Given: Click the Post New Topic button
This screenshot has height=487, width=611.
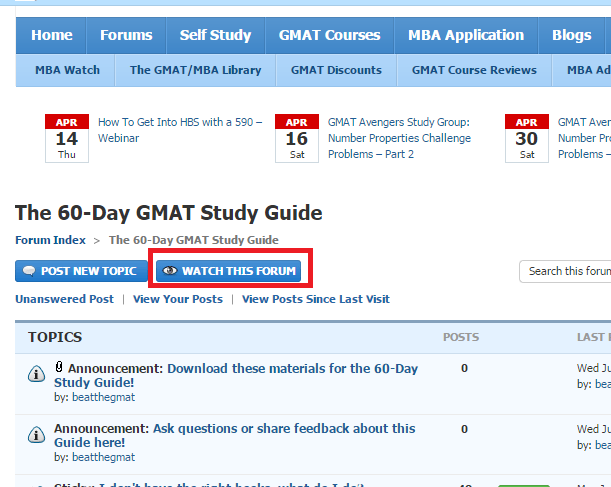Looking at the screenshot, I should point(81,271).
